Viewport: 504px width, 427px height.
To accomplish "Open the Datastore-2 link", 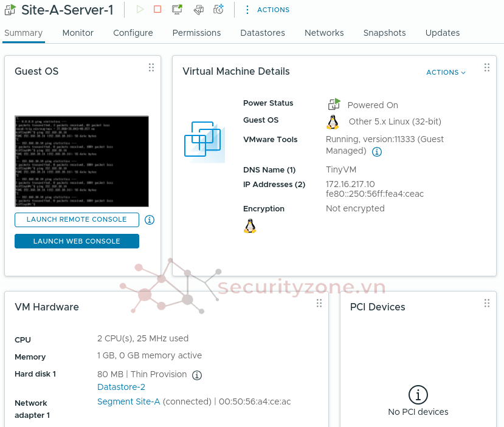I will click(121, 387).
